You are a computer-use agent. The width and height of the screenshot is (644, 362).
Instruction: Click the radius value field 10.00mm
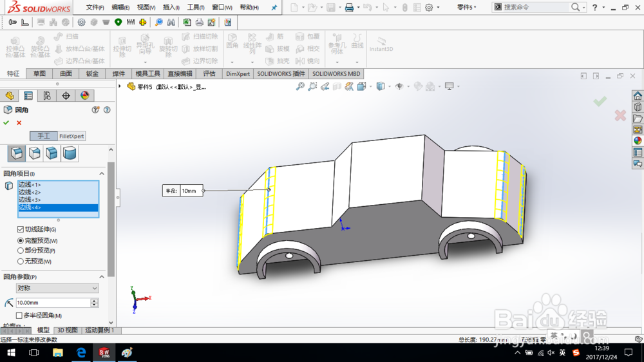(53, 303)
